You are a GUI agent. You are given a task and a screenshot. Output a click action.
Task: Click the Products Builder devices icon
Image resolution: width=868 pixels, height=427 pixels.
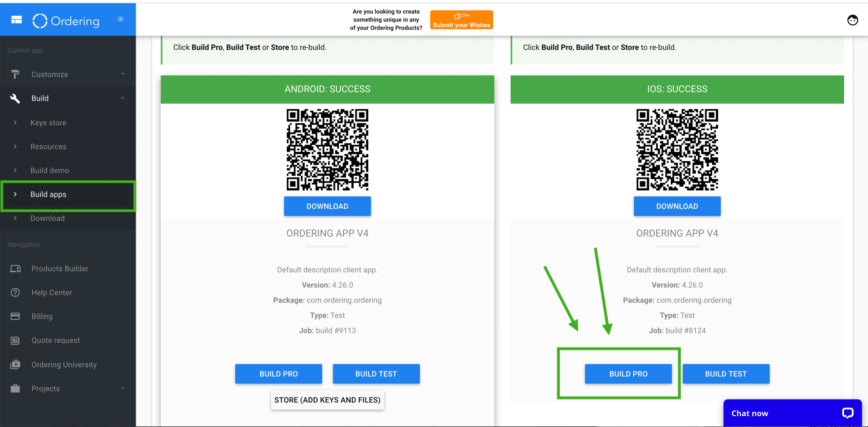pos(15,269)
